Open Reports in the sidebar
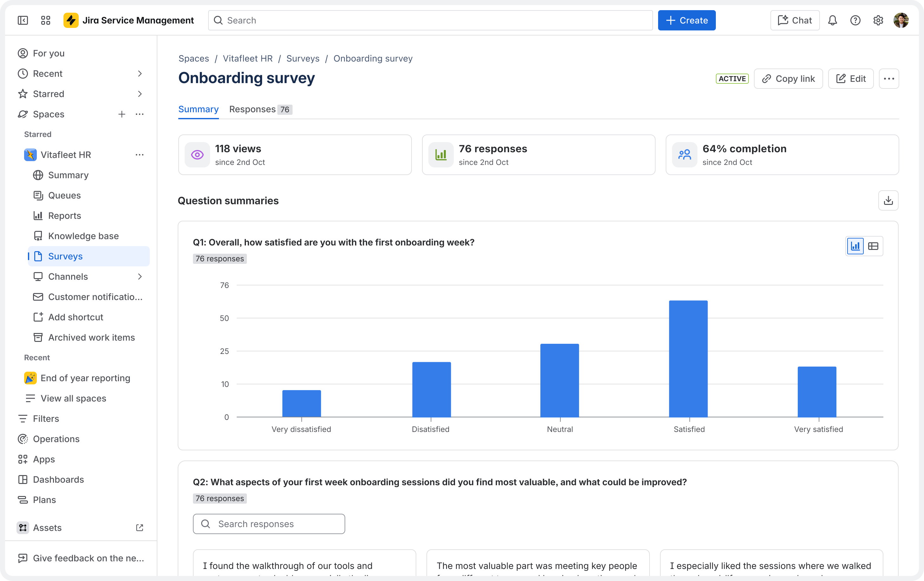924x581 pixels. (64, 216)
